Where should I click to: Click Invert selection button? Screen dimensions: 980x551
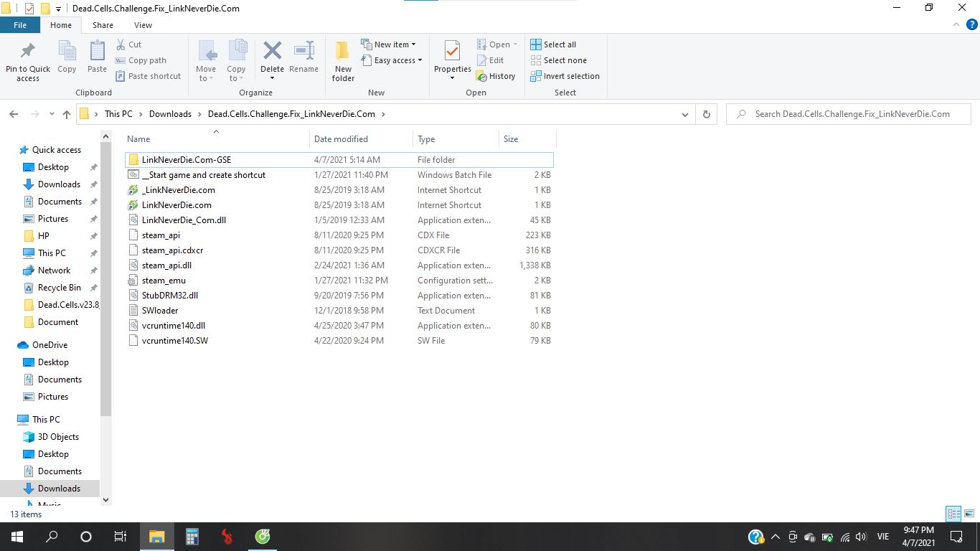point(565,76)
